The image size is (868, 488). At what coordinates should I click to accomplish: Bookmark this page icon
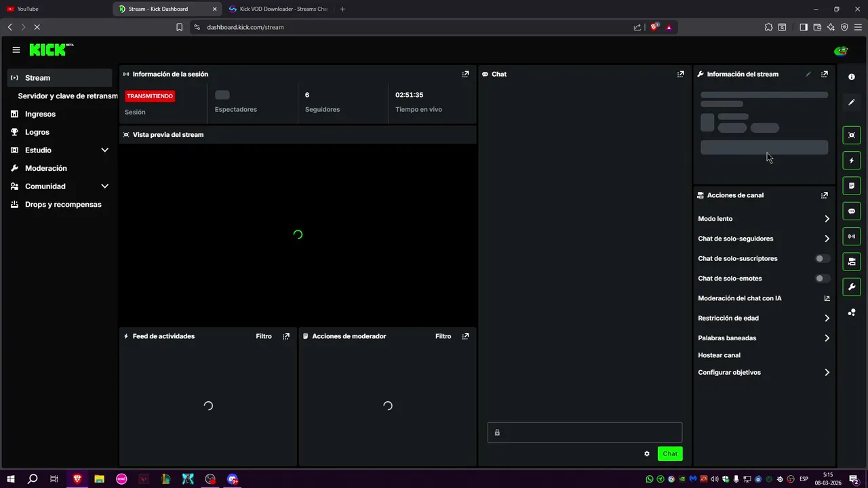(179, 27)
